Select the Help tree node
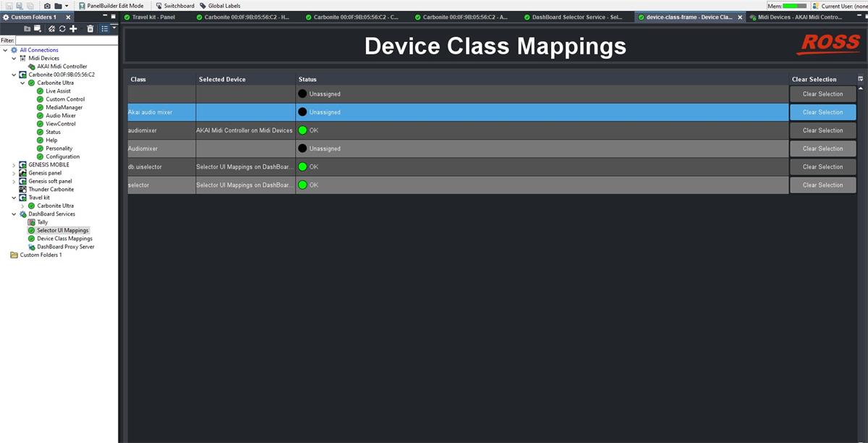The height and width of the screenshot is (443, 868). click(51, 140)
